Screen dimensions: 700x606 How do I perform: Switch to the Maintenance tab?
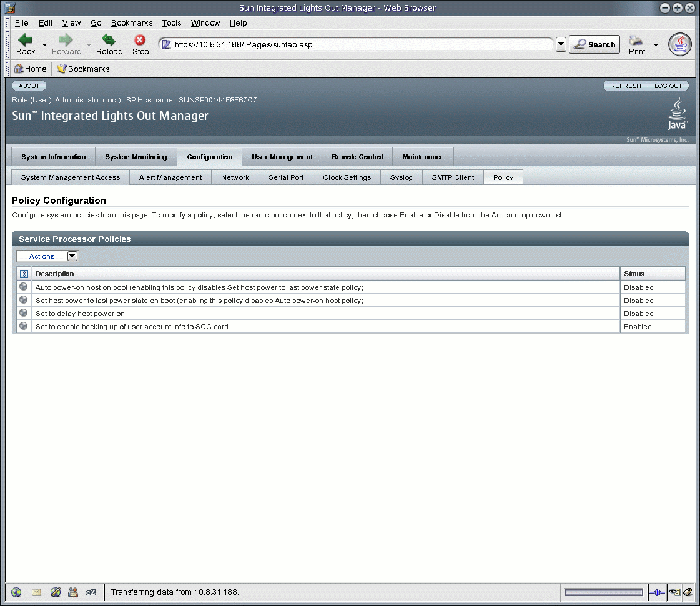click(x=423, y=157)
